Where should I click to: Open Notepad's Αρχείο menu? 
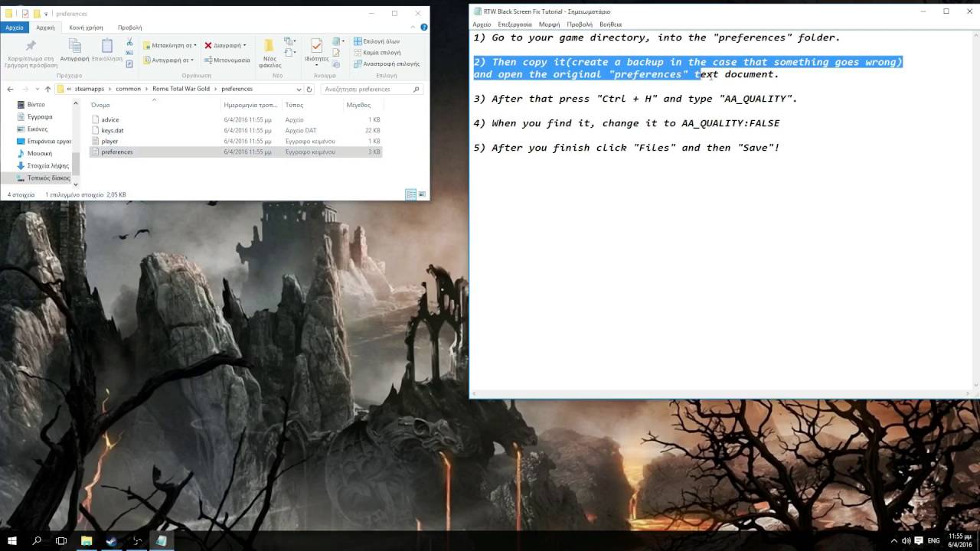pos(482,24)
